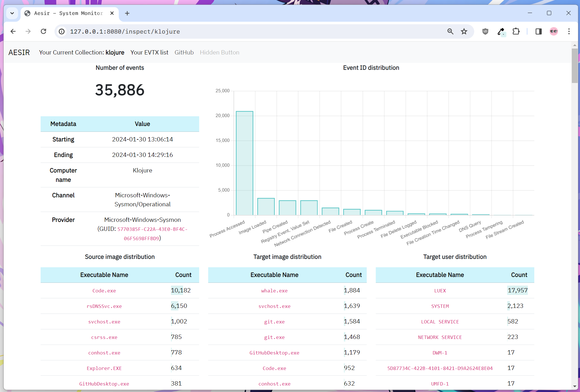Open the zoom magnifier icon
This screenshot has width=580, height=392.
point(451,31)
